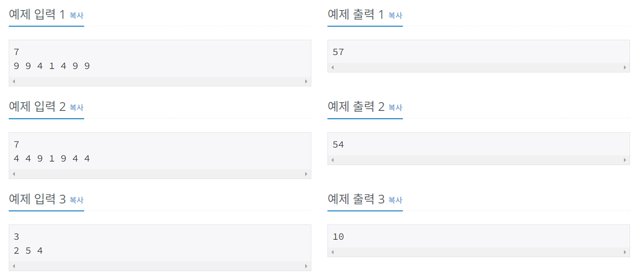Click the left scroll arrow under sample input 1

pos(13,81)
